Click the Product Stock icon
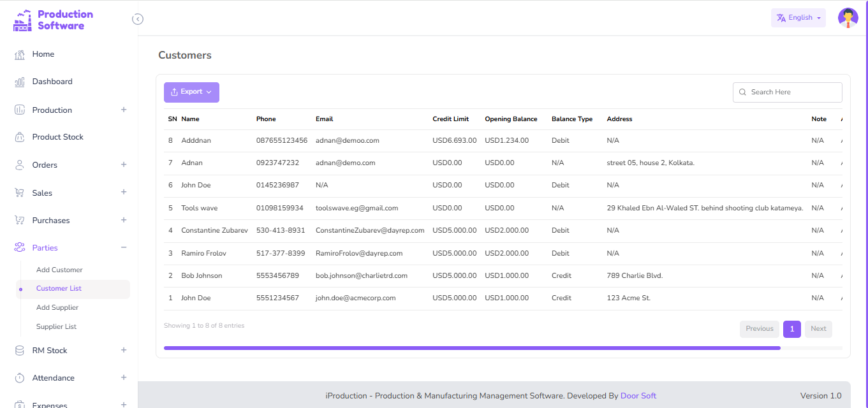The width and height of the screenshot is (868, 408). (x=20, y=137)
